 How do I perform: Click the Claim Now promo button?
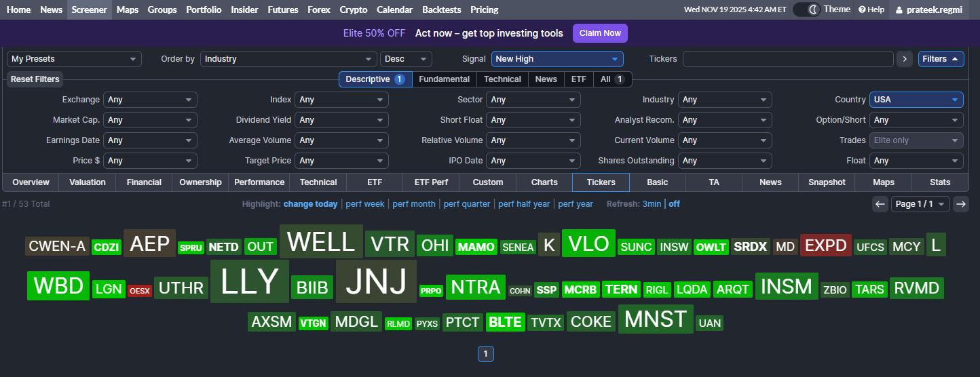point(600,33)
